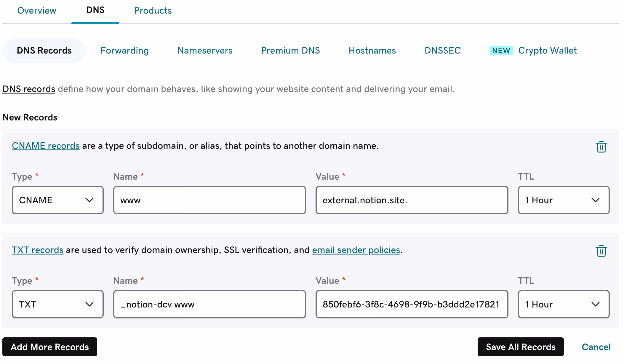The width and height of the screenshot is (624, 364).
Task: Open the CNAME records help link
Action: click(46, 146)
